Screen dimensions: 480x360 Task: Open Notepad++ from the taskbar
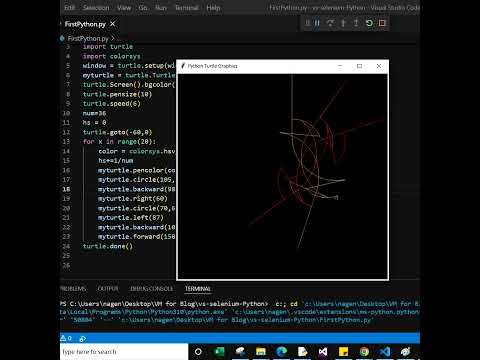[x=302, y=352]
